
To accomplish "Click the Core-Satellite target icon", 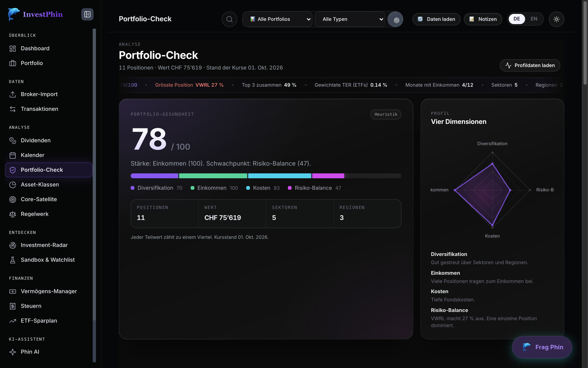I will coord(13,199).
